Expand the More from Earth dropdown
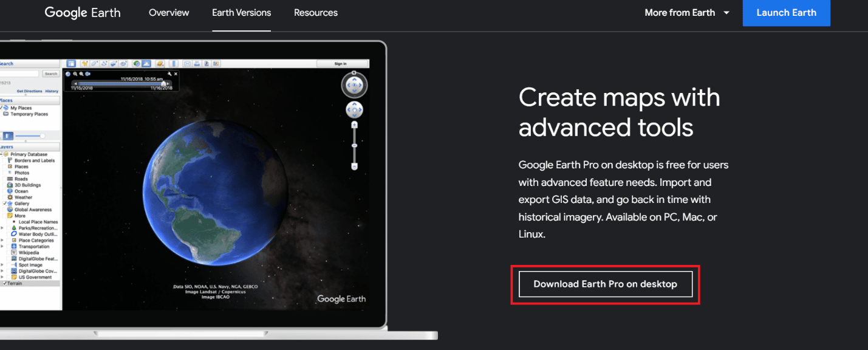Image resolution: width=868 pixels, height=350 pixels. pyautogui.click(x=687, y=12)
